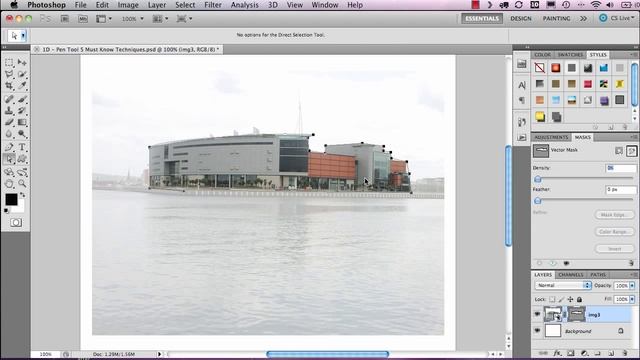Switch to the Paths tab

click(x=598, y=275)
